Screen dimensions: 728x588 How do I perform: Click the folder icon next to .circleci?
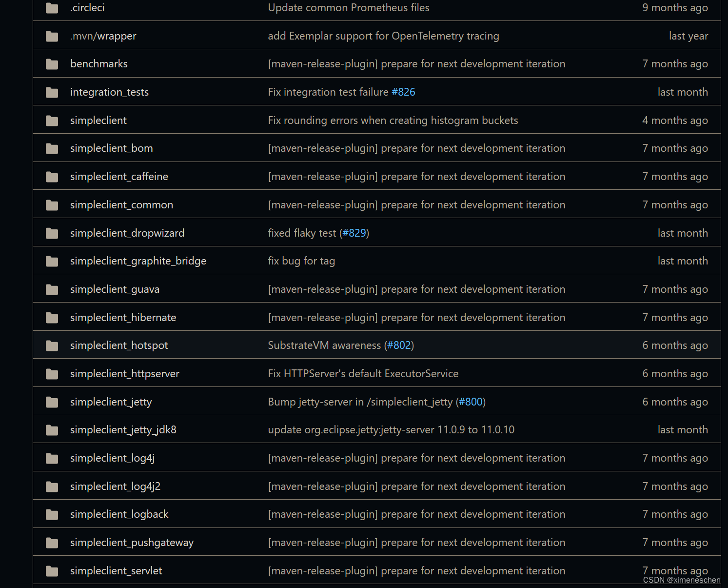pyautogui.click(x=52, y=8)
